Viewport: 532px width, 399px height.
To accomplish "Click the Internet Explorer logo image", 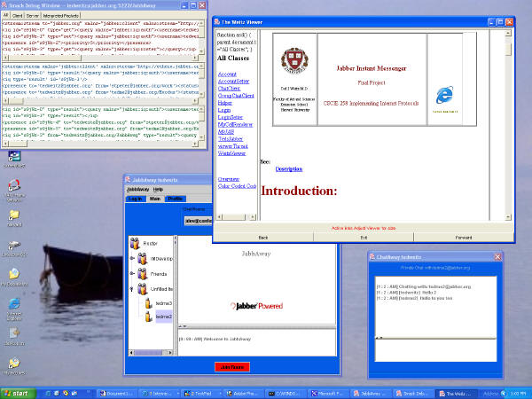I will point(443,96).
